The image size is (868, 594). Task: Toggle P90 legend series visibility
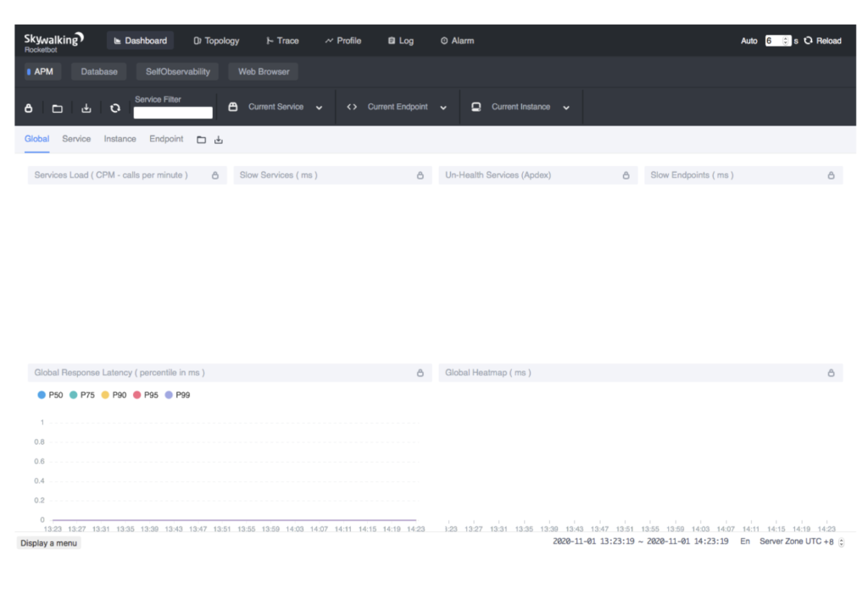coord(113,395)
